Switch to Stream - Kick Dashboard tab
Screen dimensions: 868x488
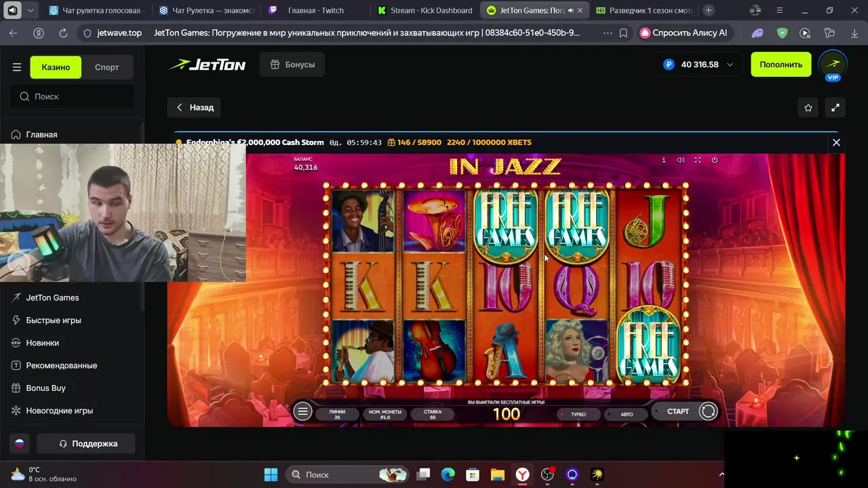[x=425, y=10]
